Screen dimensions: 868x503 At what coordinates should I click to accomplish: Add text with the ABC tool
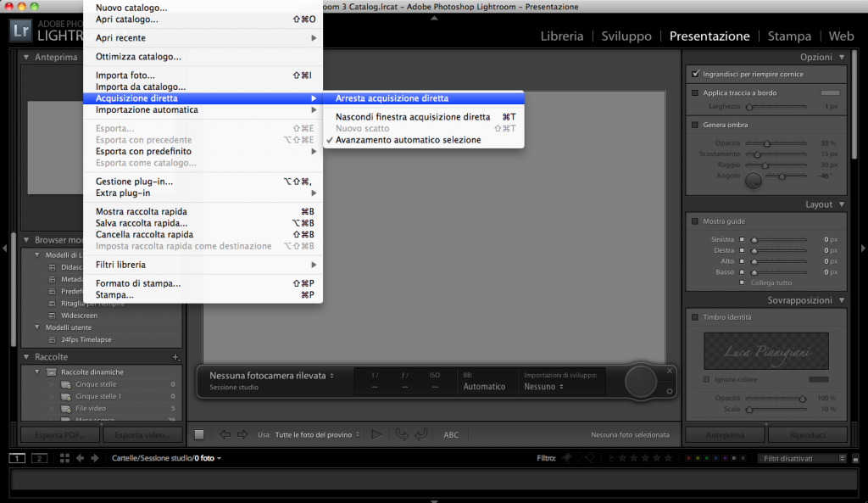click(x=451, y=435)
